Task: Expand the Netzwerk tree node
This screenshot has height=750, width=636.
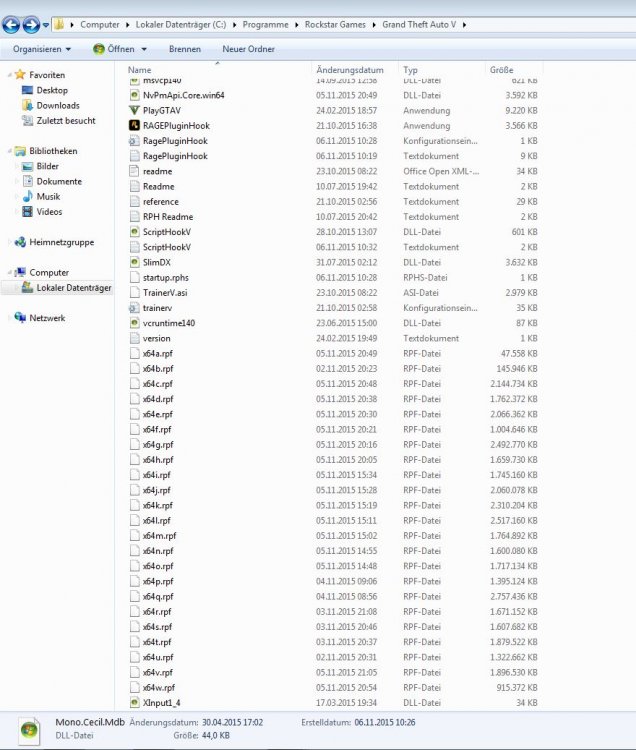Action: point(9,318)
